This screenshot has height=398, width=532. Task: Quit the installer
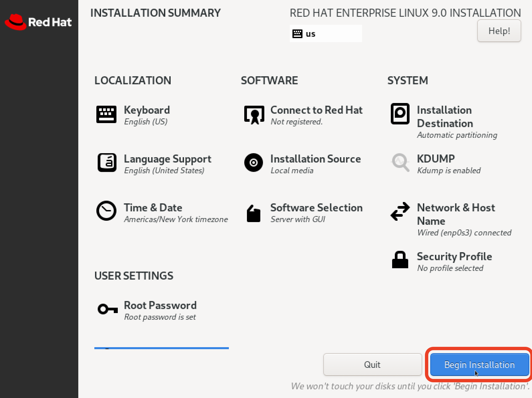click(372, 365)
